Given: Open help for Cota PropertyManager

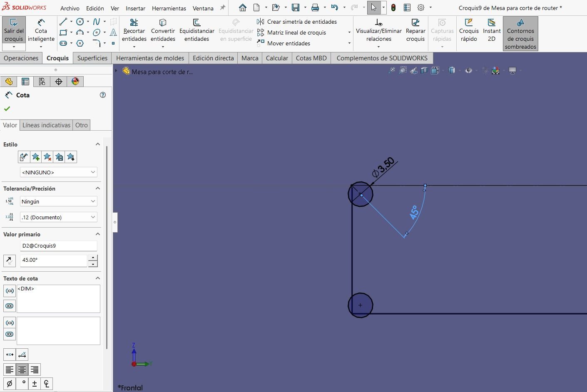Looking at the screenshot, I should pos(103,95).
